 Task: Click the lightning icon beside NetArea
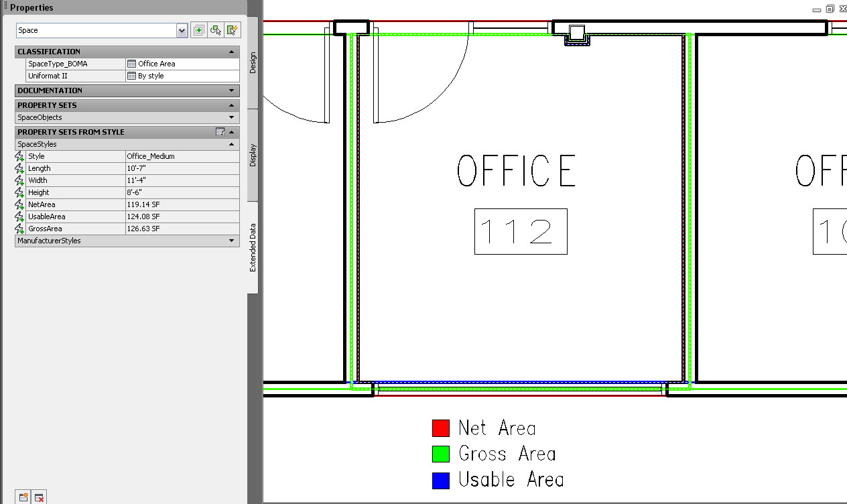coord(19,204)
